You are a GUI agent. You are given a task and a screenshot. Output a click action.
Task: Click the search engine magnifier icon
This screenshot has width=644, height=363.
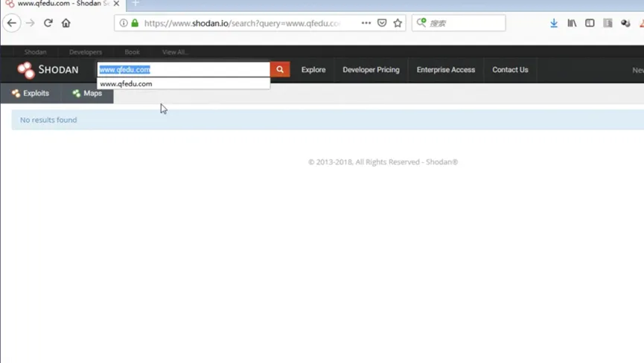[421, 22]
